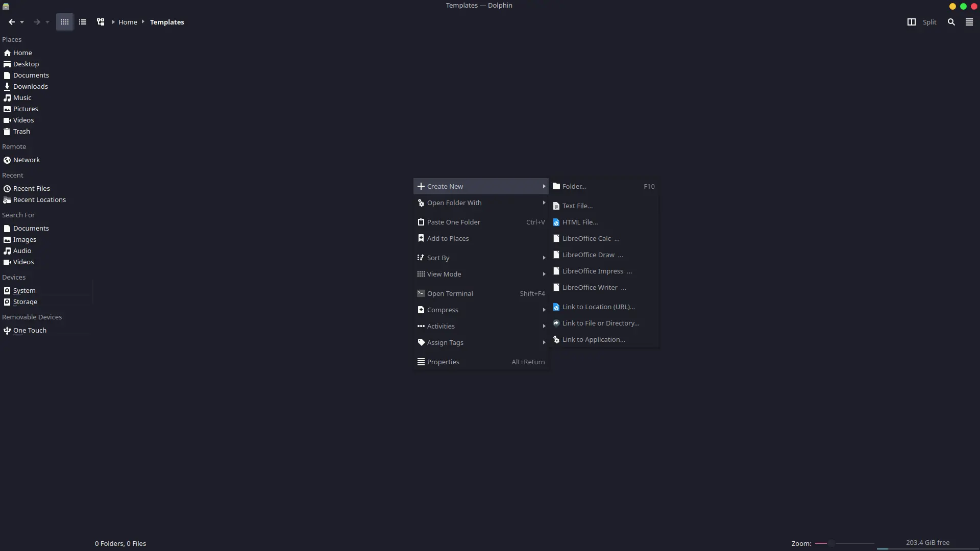Click on One Touch removable device
This screenshot has width=980, height=551.
pos(30,330)
